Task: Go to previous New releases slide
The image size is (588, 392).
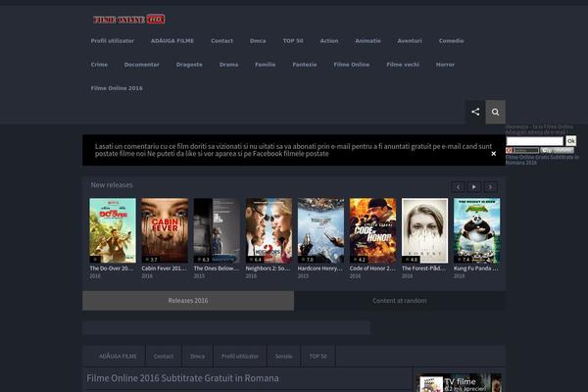Action: pos(458,187)
